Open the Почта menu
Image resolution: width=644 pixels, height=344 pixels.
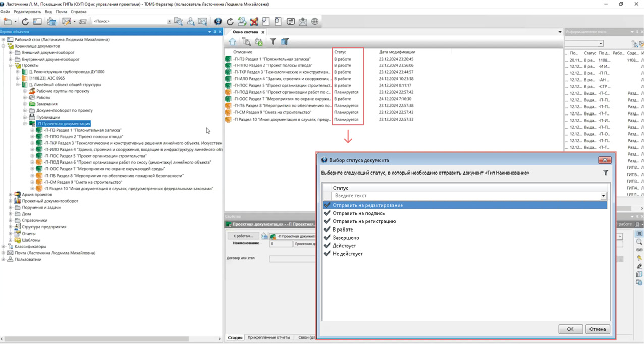61,11
